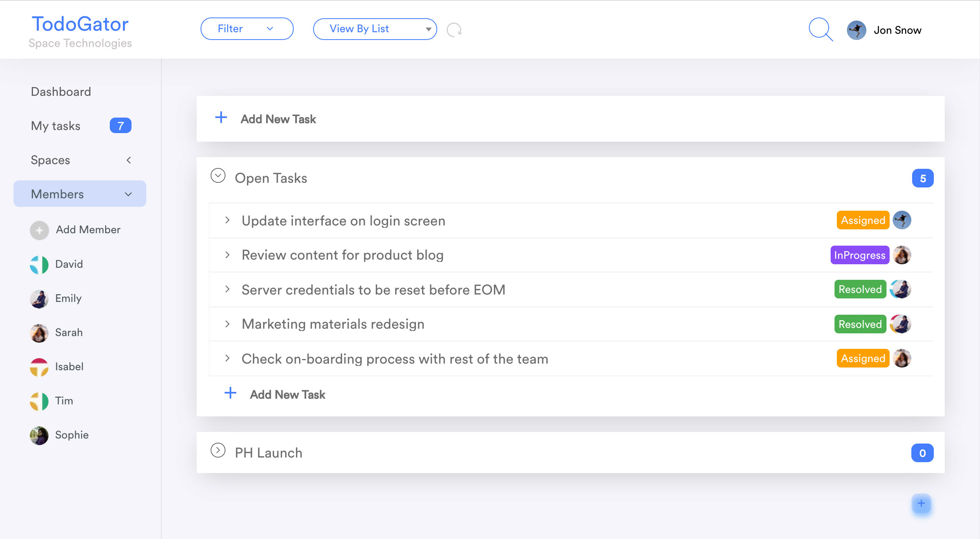Click the TodoGator logo link
The image size is (980, 539).
tap(80, 24)
